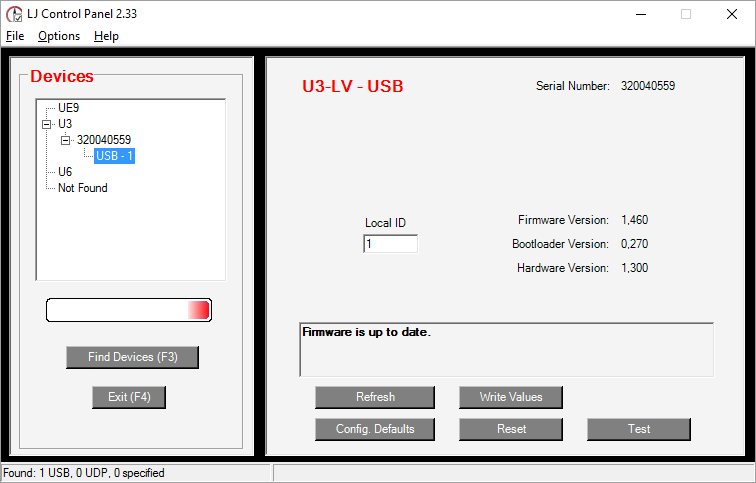
Task: Click into the Local ID field
Action: [391, 244]
